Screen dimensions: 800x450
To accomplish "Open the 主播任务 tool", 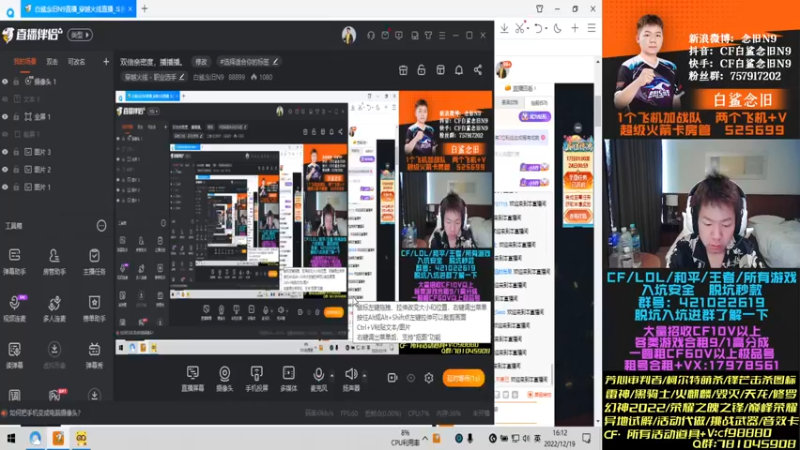I will [x=94, y=261].
